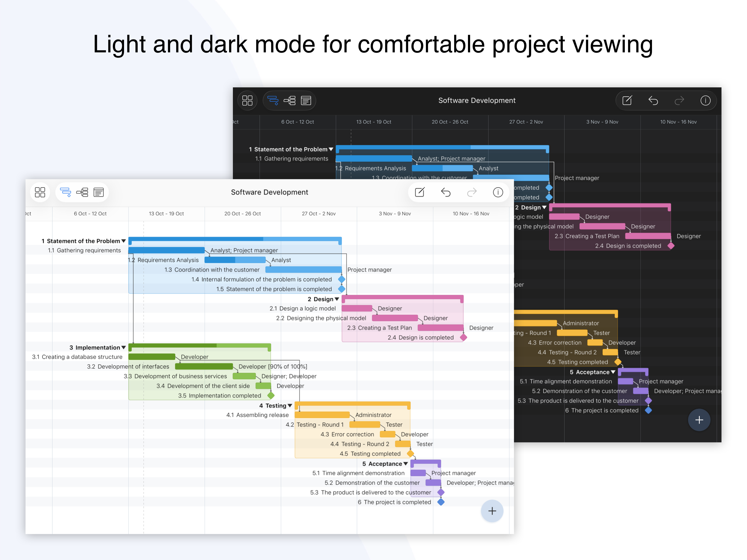Select 3.4 Development of the client side label
Viewport: 747px width, 560px height.
[x=203, y=386]
